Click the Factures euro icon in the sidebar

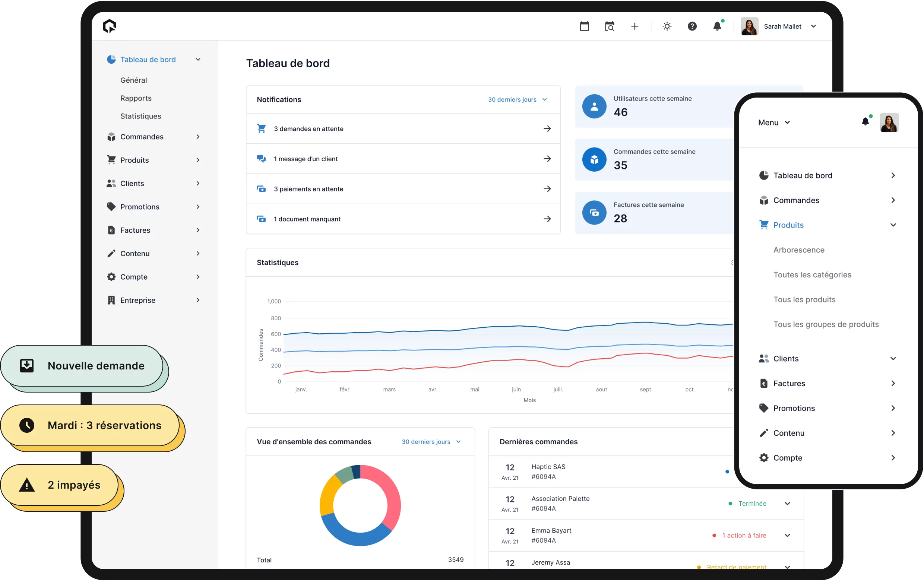tap(111, 230)
